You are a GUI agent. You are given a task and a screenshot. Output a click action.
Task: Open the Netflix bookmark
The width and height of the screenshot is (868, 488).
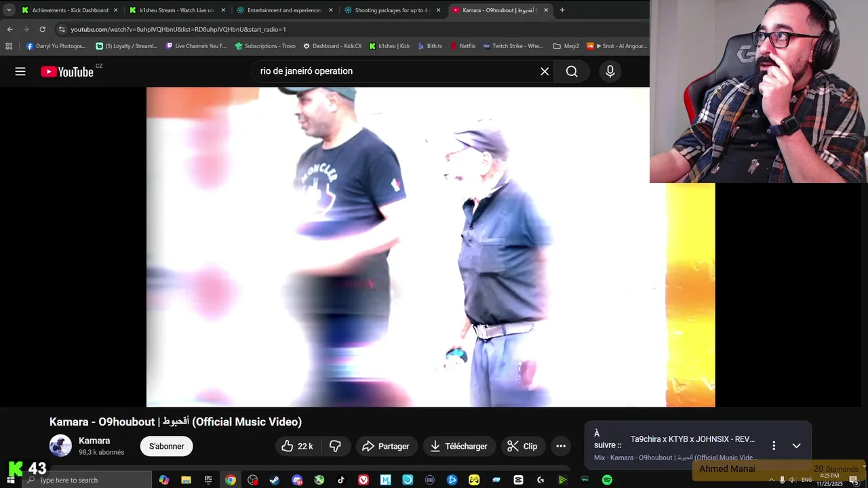pyautogui.click(x=462, y=46)
